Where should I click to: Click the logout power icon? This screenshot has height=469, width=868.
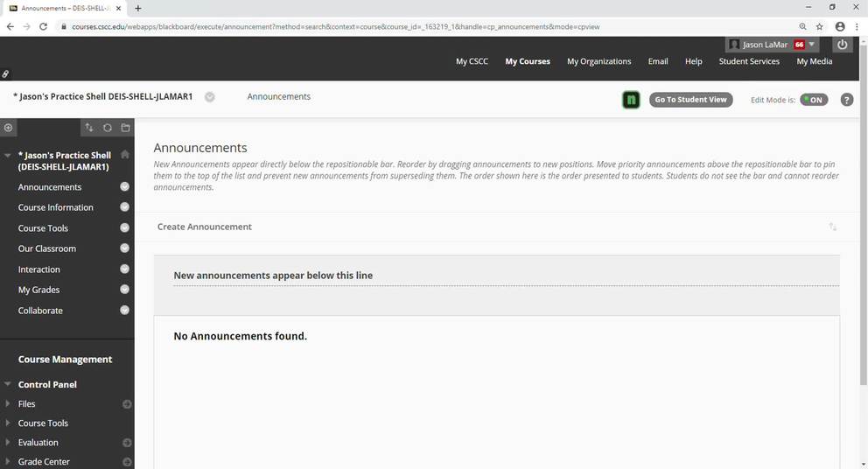click(842, 45)
